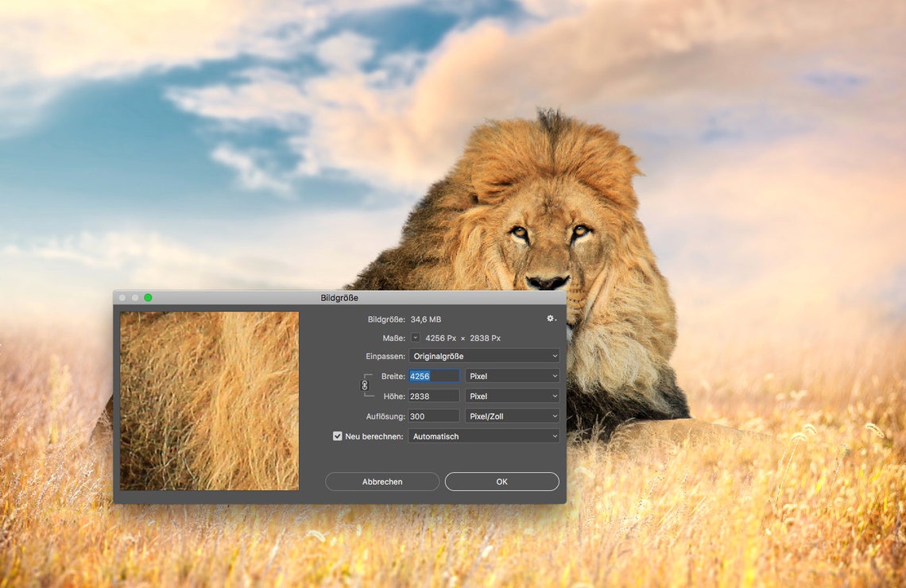Image resolution: width=906 pixels, height=588 pixels.
Task: Open the settings gear menu in Bildgröße dialog
Action: pyautogui.click(x=552, y=318)
